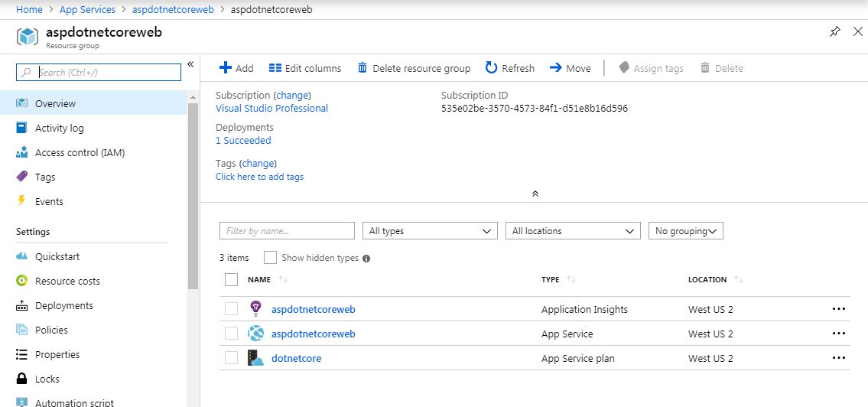Go to App Services in breadcrumb
This screenshot has width=868, height=407.
tap(87, 9)
